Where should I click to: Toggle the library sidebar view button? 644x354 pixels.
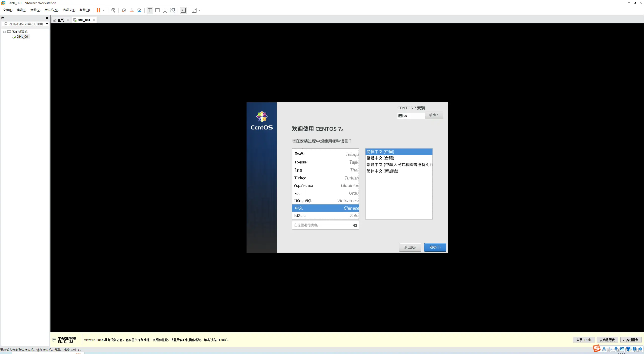150,10
